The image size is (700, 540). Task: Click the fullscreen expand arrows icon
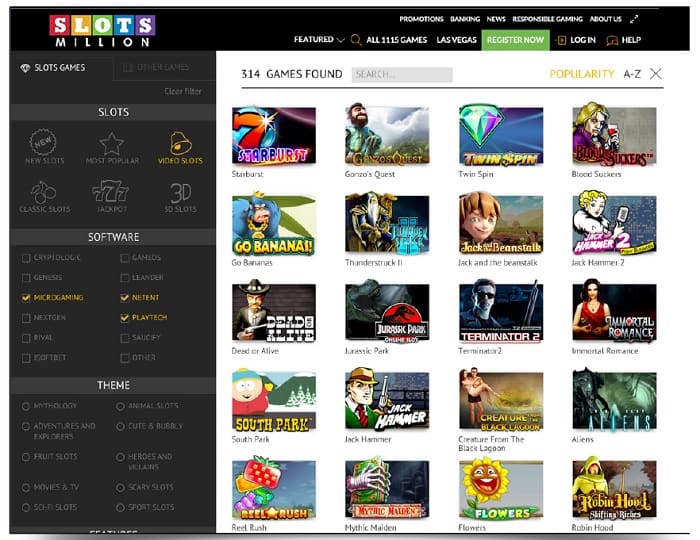click(634, 19)
